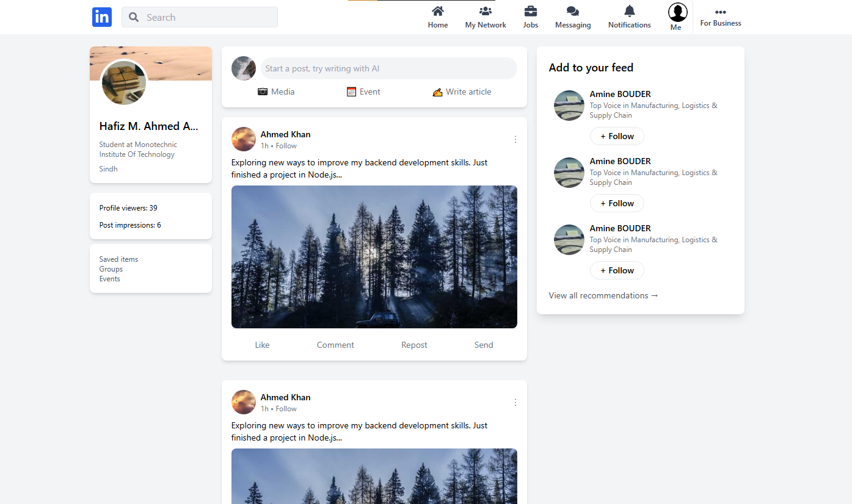
Task: Open forest image in second post
Action: click(374, 476)
